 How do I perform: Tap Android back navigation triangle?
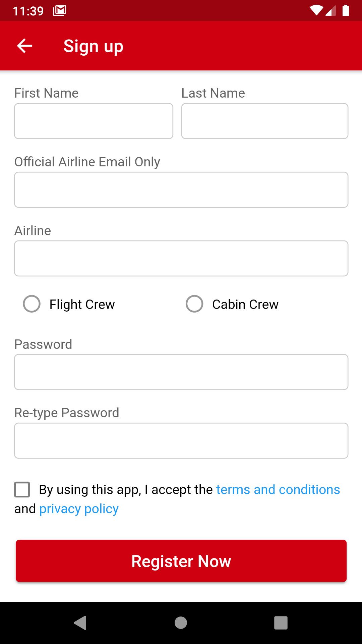coord(80,623)
